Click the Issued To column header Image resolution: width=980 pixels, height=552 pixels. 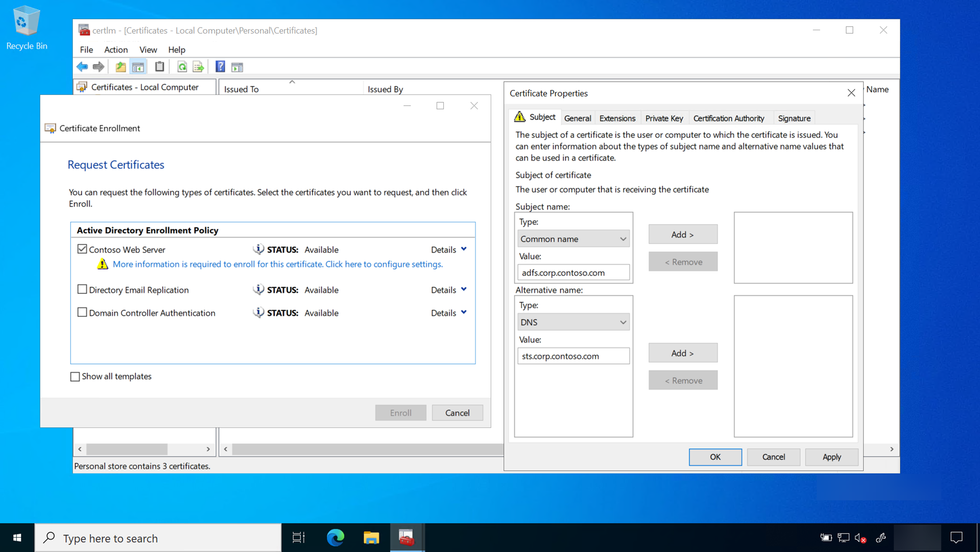pyautogui.click(x=291, y=89)
